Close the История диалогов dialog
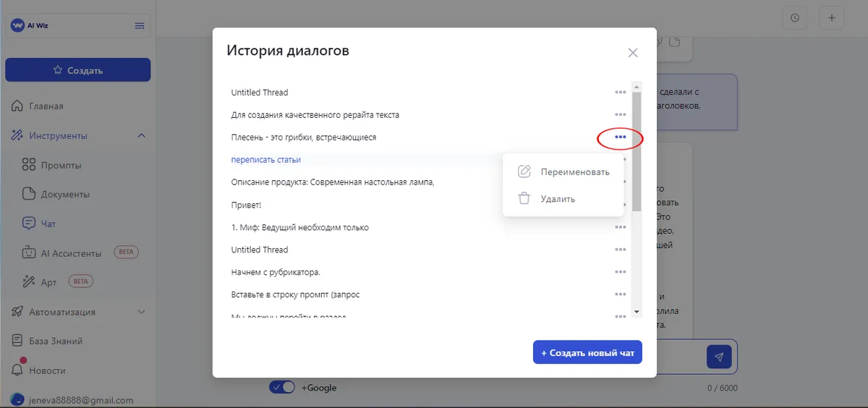The image size is (868, 408). coord(633,52)
